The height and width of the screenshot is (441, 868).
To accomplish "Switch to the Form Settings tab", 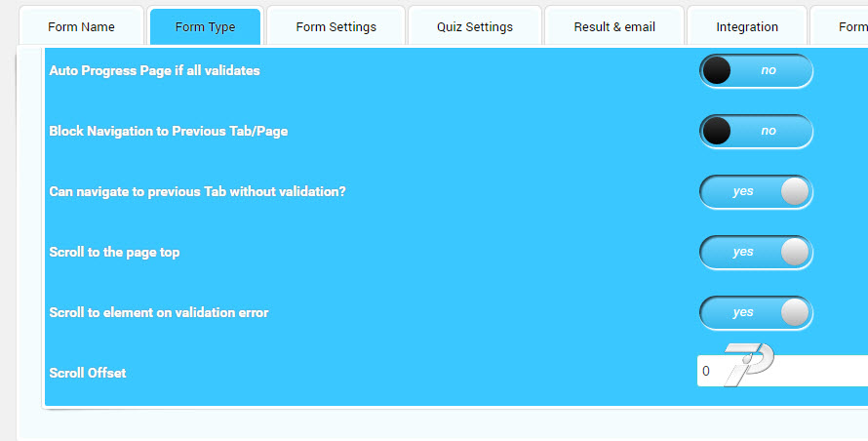I will tap(335, 26).
